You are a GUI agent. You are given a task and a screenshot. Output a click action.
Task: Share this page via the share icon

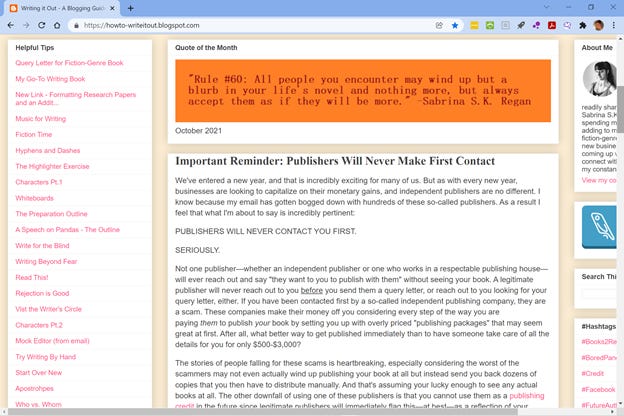[x=439, y=25]
